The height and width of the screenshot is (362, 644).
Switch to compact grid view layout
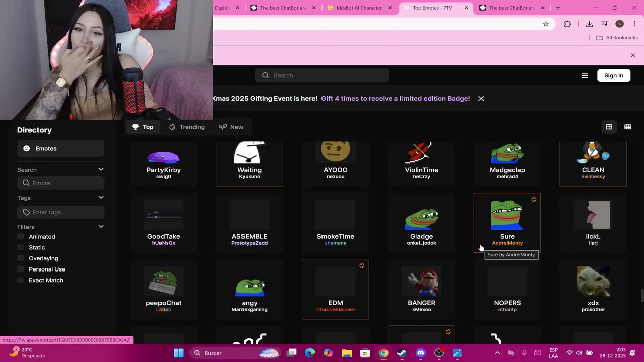628,127
